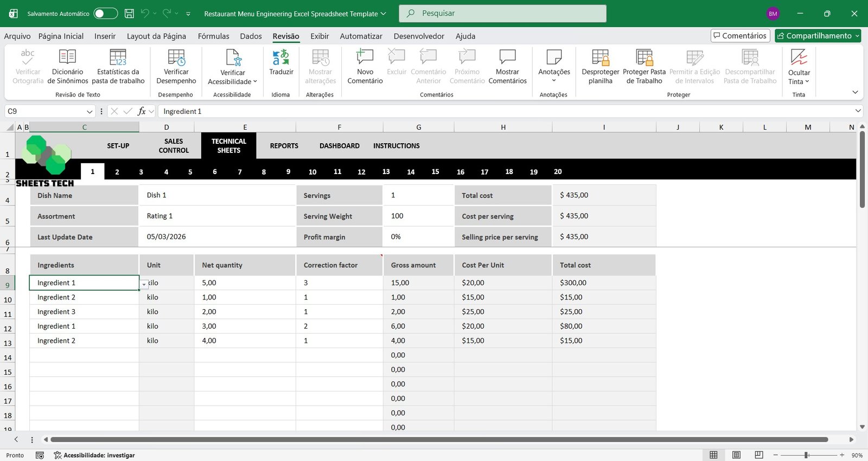Click the Comentários button at top right
This screenshot has height=461, width=868.
coord(740,36)
